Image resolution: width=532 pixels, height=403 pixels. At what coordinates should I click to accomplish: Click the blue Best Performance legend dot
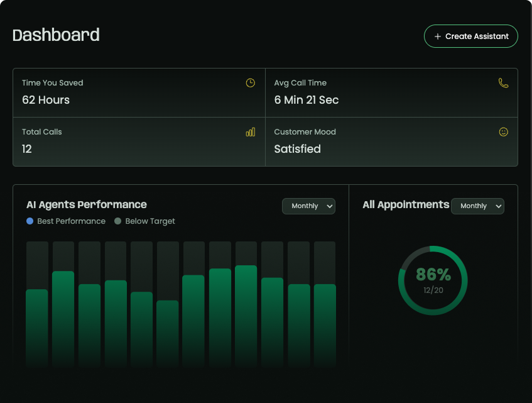pos(30,221)
